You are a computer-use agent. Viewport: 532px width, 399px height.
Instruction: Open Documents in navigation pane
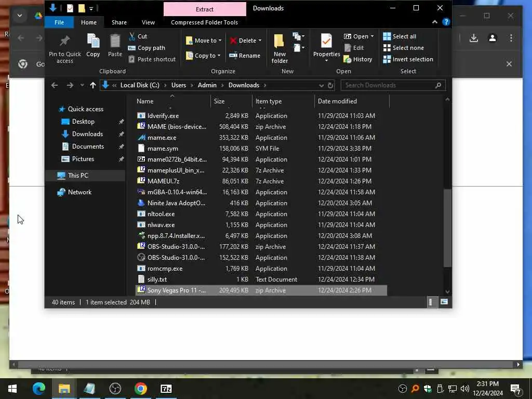coord(88,146)
